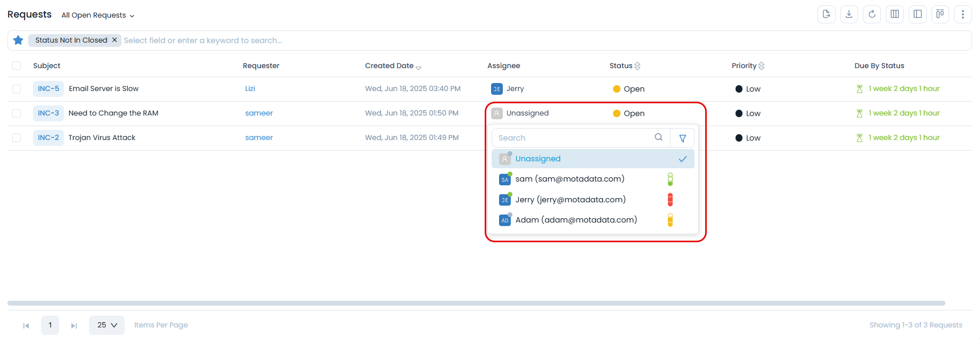980x345 pixels.
Task: Select the checkbox for INC-3
Action: click(17, 113)
